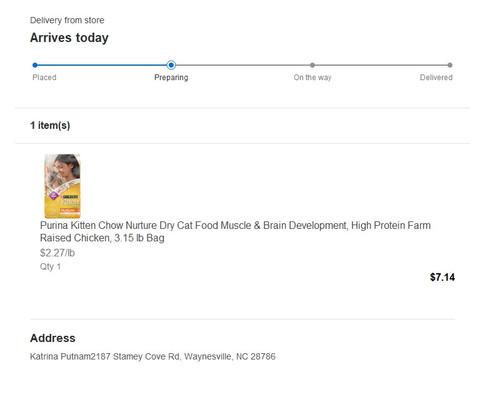The image size is (500, 404).
Task: Click the Arrives today heading
Action: pyautogui.click(x=69, y=38)
